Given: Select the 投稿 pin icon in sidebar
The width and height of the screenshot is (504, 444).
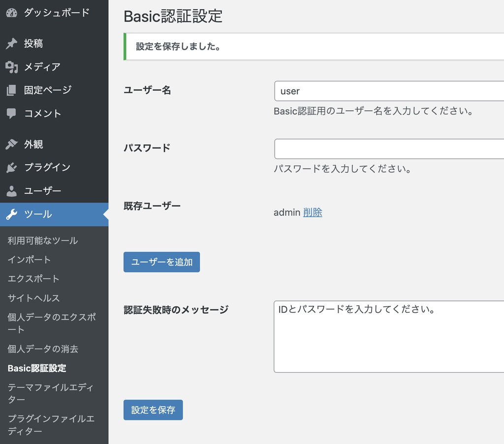Looking at the screenshot, I should [11, 43].
